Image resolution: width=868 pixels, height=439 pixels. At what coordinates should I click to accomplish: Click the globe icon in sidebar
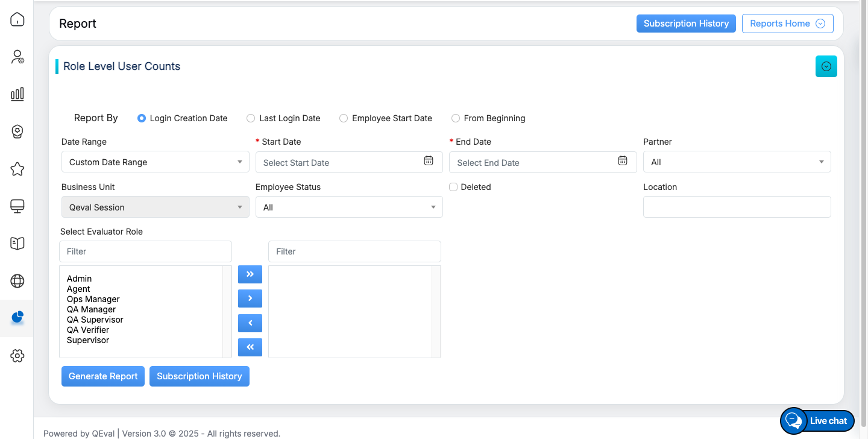pos(17,281)
